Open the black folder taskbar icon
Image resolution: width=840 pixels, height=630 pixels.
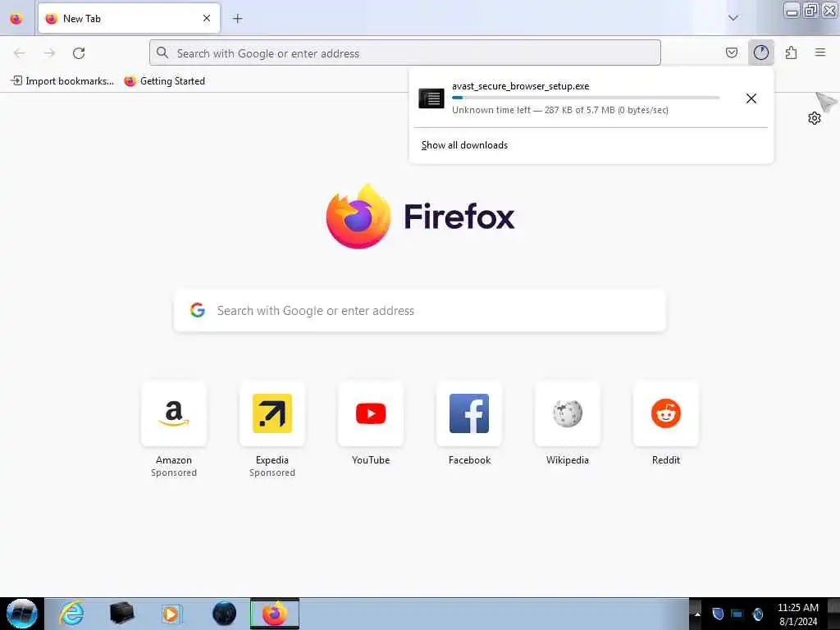coord(121,614)
